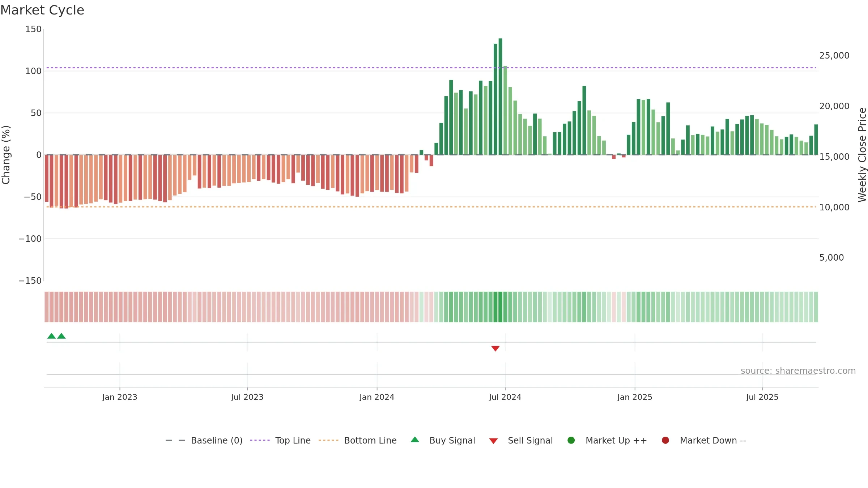
Task: Click the Jul 2025 axis label
Action: click(x=762, y=397)
